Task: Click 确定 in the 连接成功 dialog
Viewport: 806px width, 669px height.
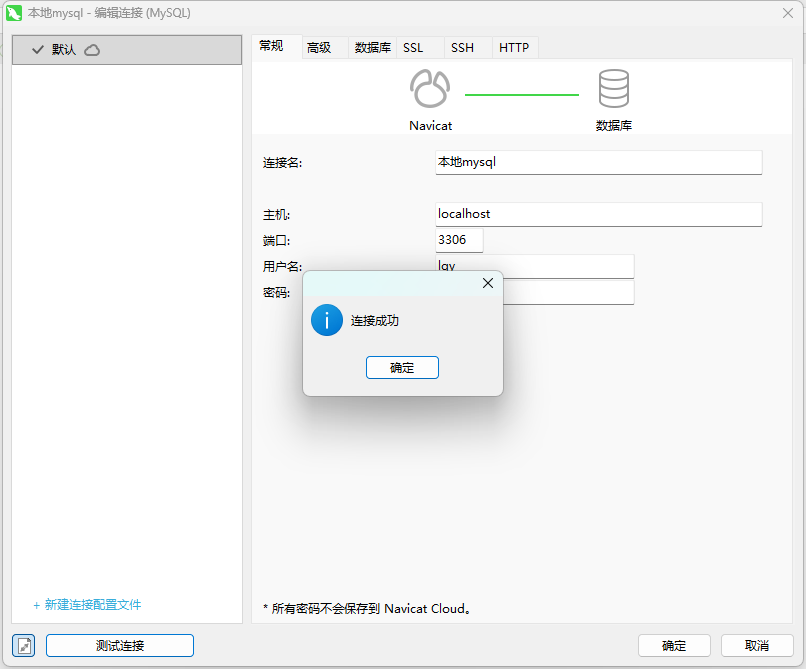Action: pos(402,368)
